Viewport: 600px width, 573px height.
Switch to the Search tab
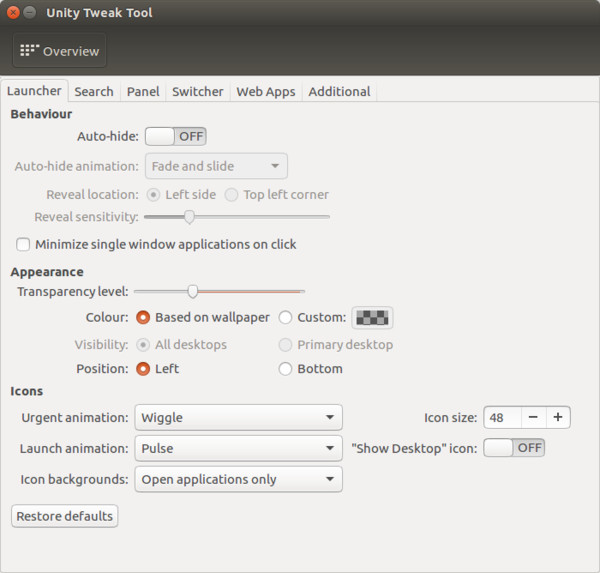94,92
